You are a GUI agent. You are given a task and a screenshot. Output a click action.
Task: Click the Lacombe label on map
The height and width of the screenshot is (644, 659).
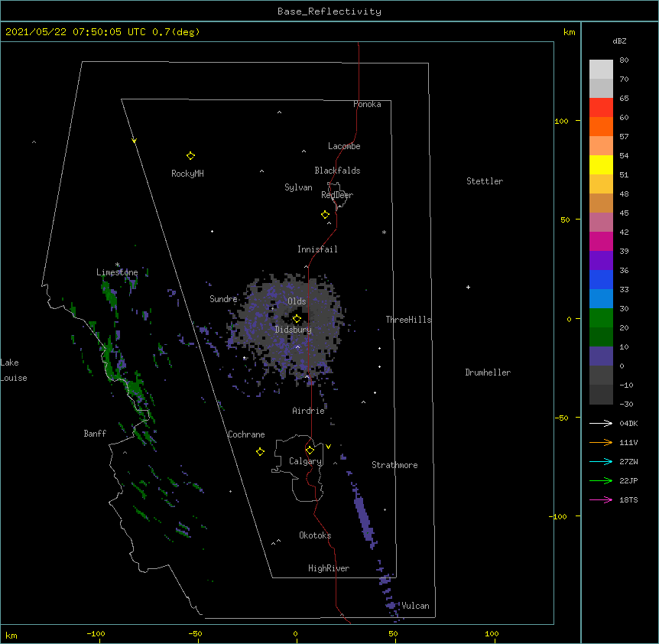[x=344, y=146]
